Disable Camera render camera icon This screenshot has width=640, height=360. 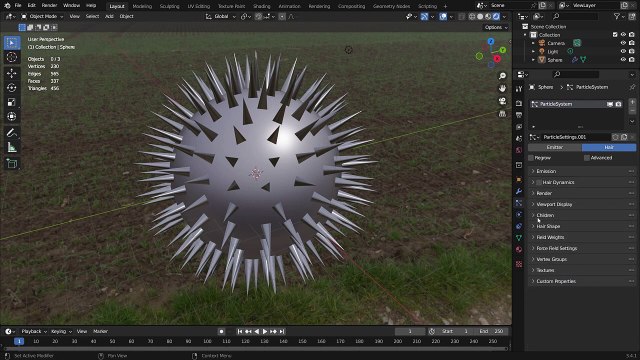click(631, 43)
